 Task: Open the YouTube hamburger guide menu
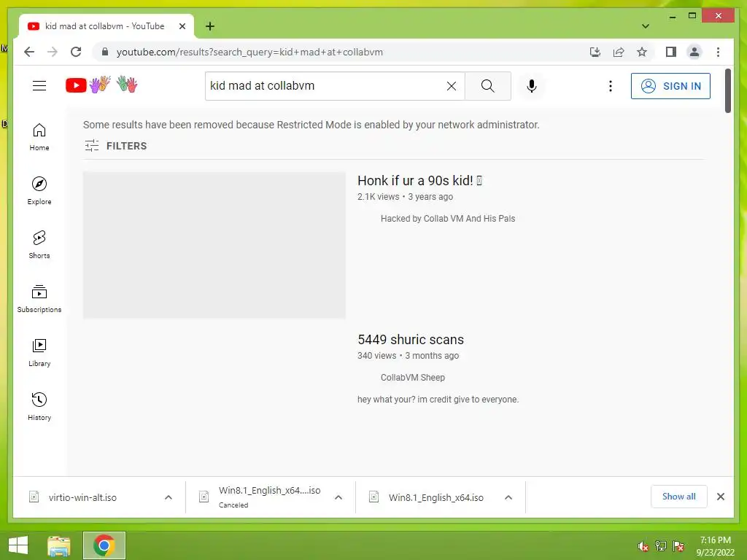tap(39, 86)
